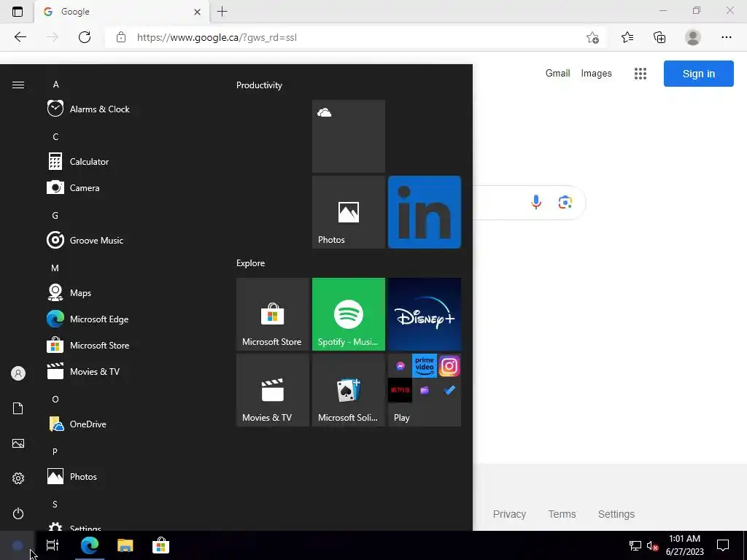The width and height of the screenshot is (747, 560).
Task: Open the Edge profile avatar
Action: pyautogui.click(x=693, y=37)
